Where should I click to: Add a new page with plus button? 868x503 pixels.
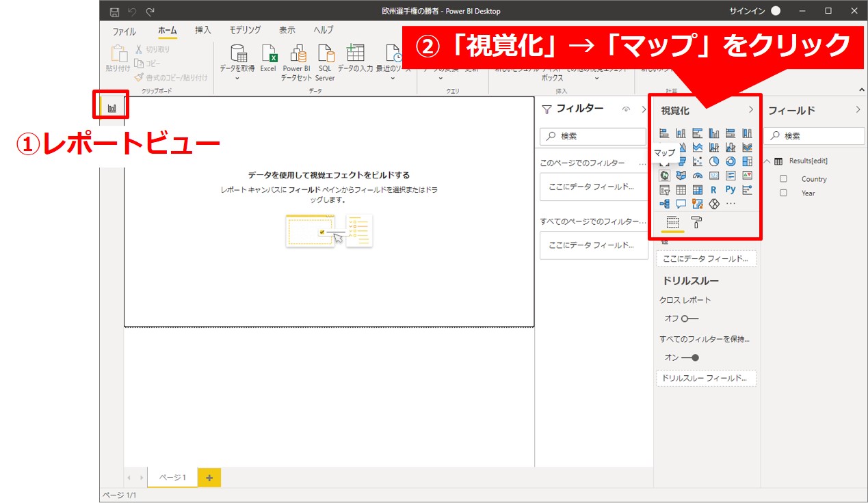click(209, 478)
